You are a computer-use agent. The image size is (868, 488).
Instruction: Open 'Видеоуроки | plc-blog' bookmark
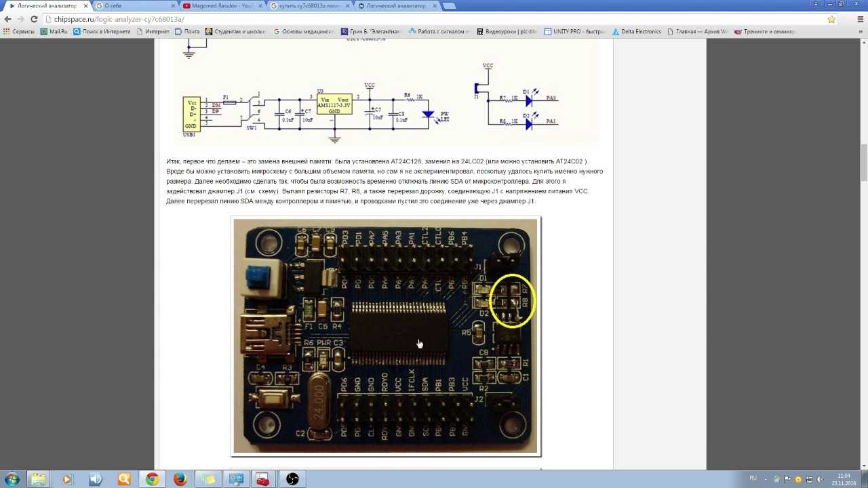click(x=507, y=31)
